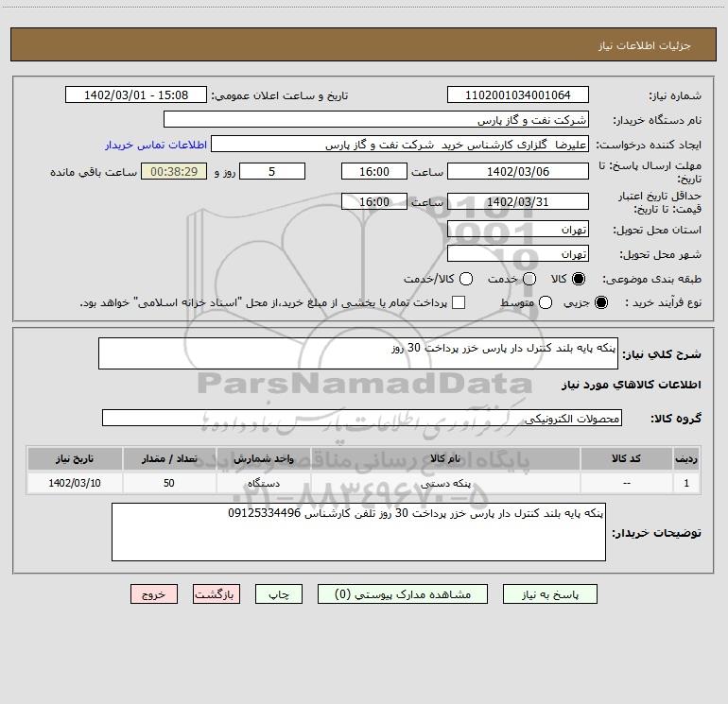Click row number 1 cell
This screenshot has width=728, height=704.
coord(686,484)
